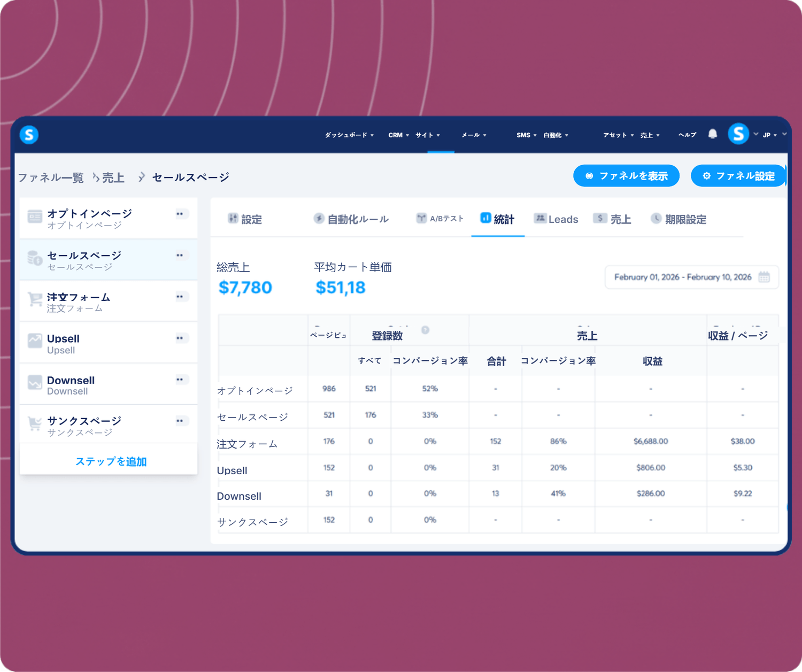The image size is (802, 672).
Task: Switch to the A/Bテスト tab
Action: (440, 219)
